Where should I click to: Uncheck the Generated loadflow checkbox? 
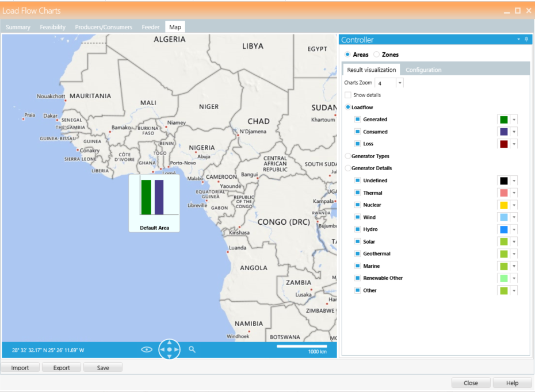[x=357, y=120]
